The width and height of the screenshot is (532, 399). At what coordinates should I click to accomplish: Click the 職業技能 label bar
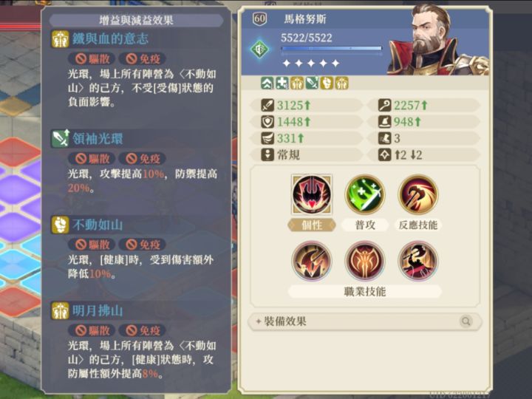pos(365,291)
